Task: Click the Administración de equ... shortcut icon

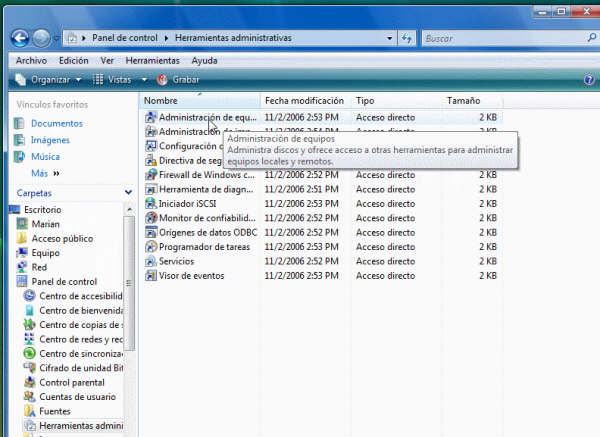Action: [151, 117]
